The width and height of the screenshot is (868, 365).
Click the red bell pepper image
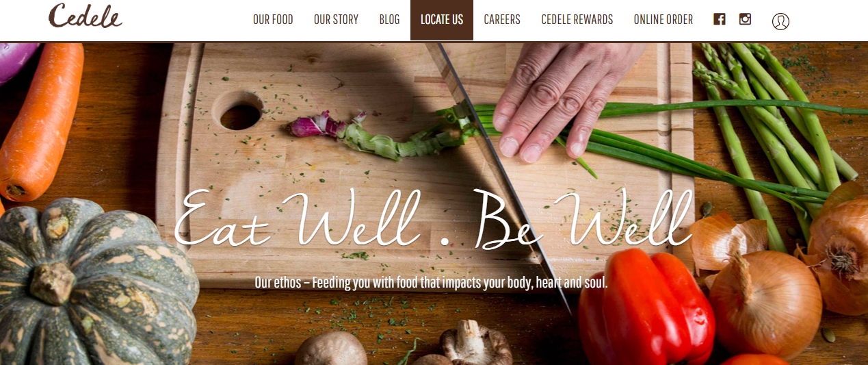645,307
